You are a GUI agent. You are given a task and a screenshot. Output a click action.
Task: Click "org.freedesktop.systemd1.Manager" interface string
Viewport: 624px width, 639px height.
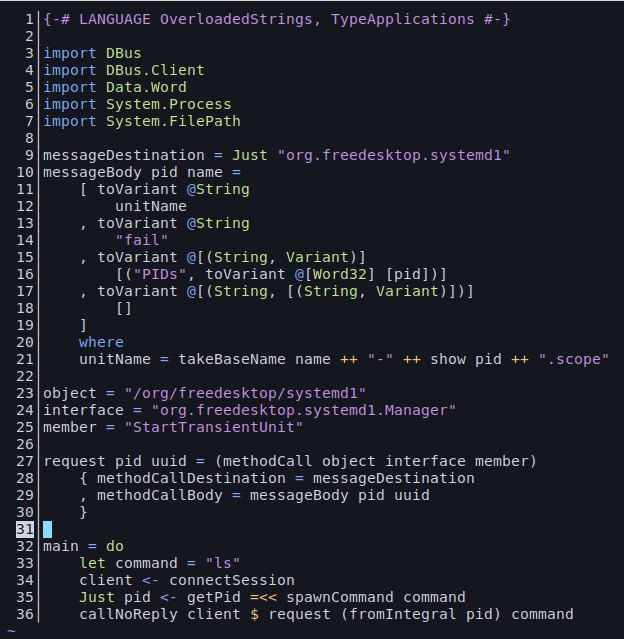(304, 410)
